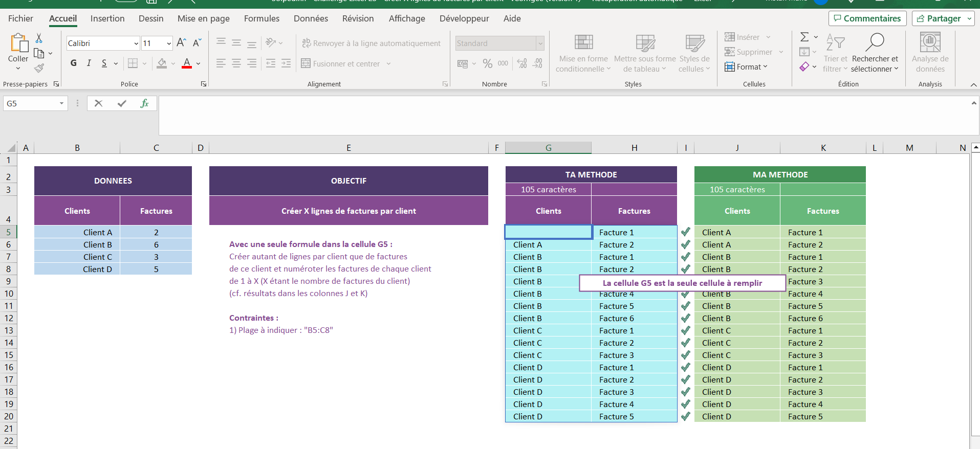Click the Cut scissors icon
This screenshot has width=980, height=449.
point(39,38)
